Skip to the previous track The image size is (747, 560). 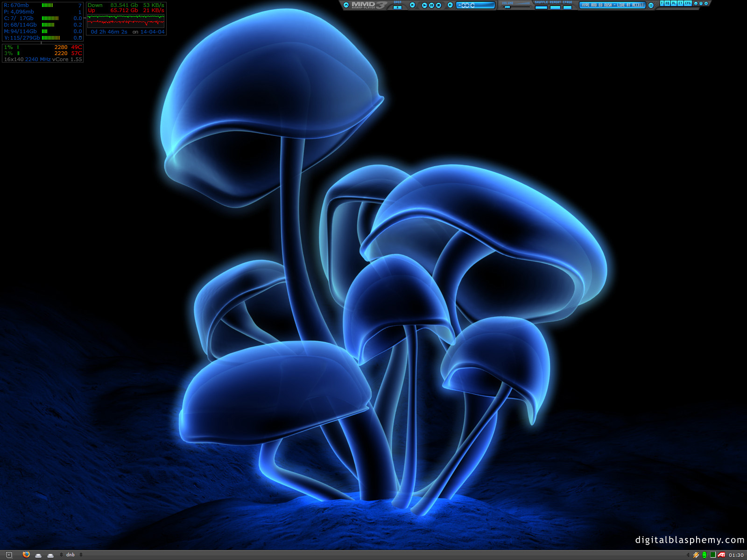click(x=412, y=5)
